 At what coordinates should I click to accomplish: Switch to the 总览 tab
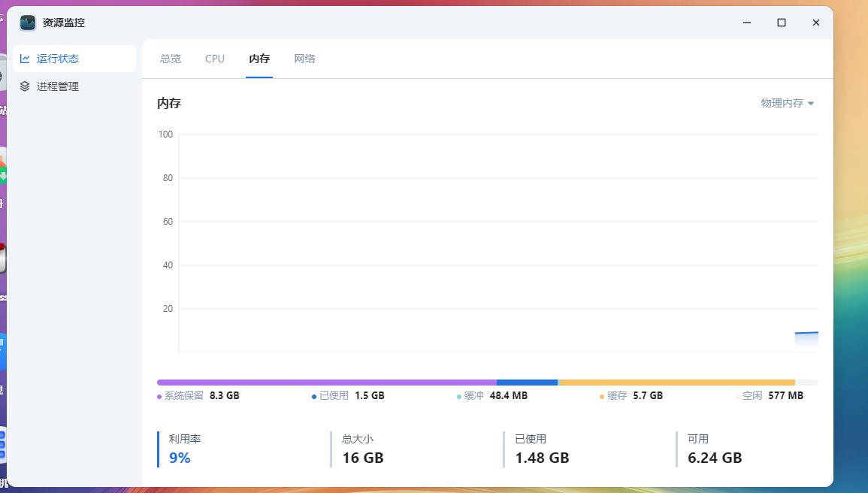tap(171, 59)
